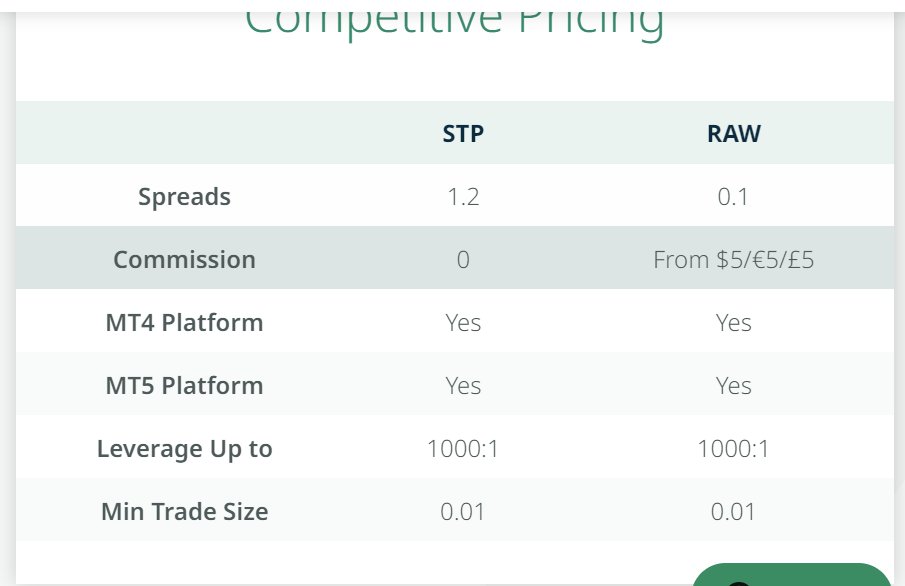The width and height of the screenshot is (905, 586).
Task: Select the RAW column header
Action: tap(733, 134)
